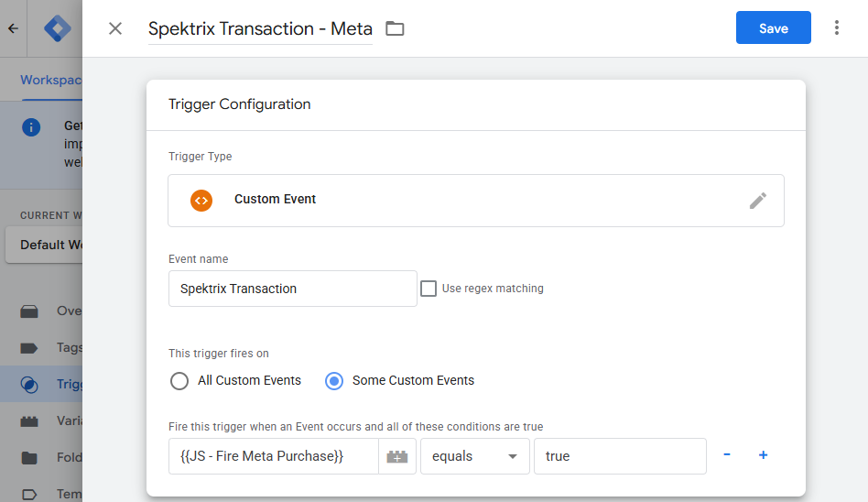The width and height of the screenshot is (868, 502).
Task: Open the three-dot more options menu
Action: 836,28
